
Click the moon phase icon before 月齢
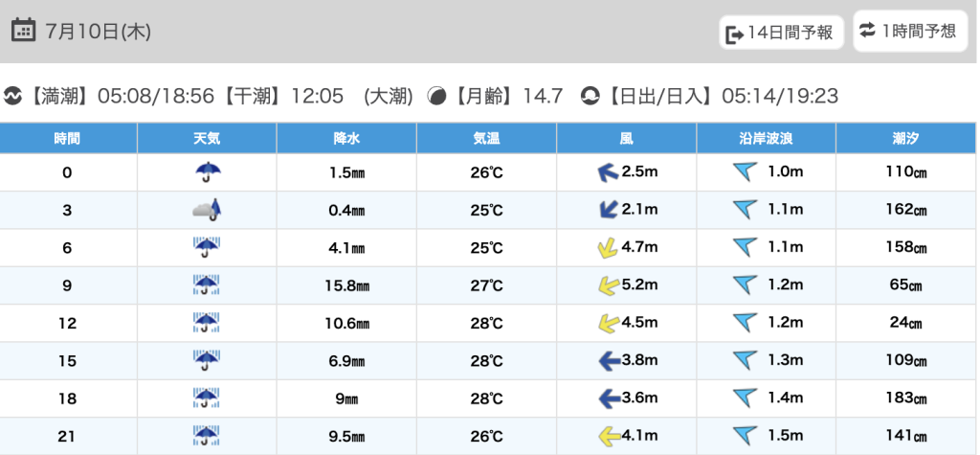point(436,96)
